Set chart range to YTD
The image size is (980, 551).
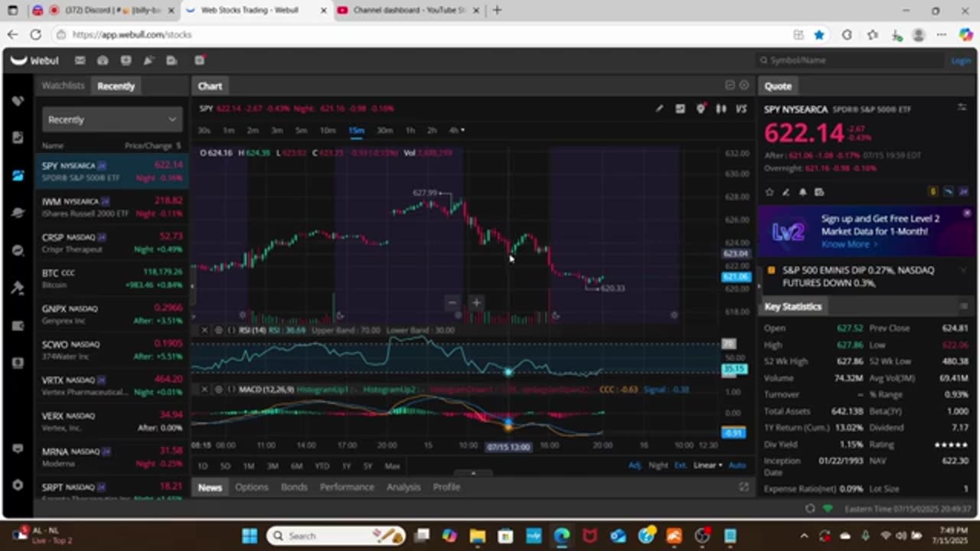click(x=322, y=465)
